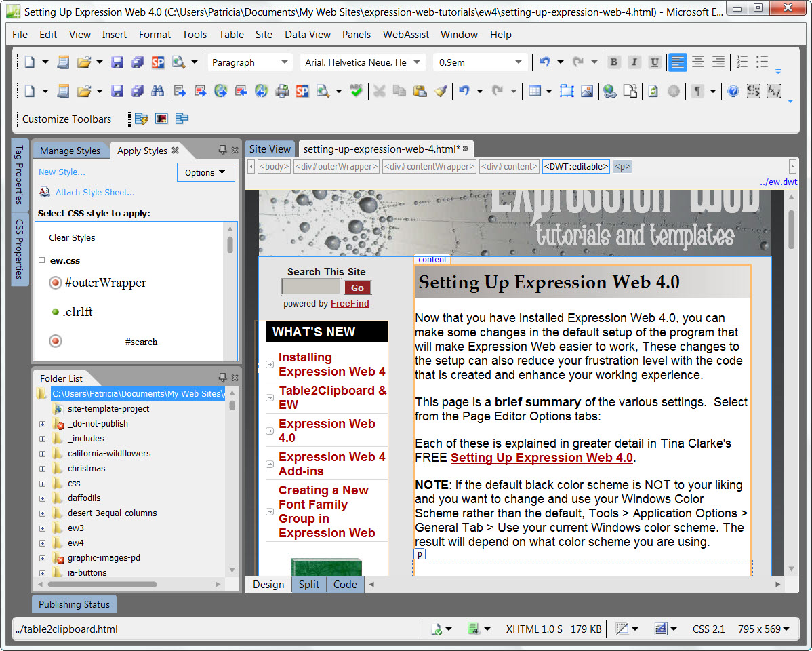
Task: Close the setting-up-expression-web-4.html tab with its X
Action: tap(466, 149)
